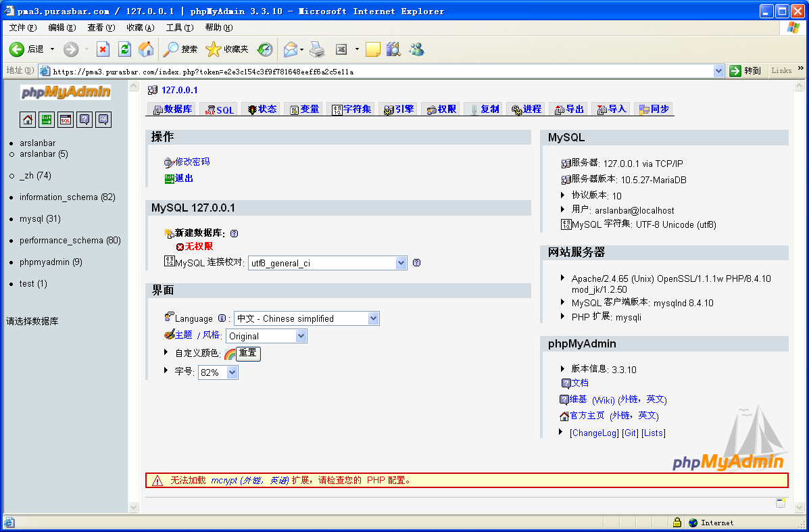Open the SQL query window icon

click(x=66, y=120)
